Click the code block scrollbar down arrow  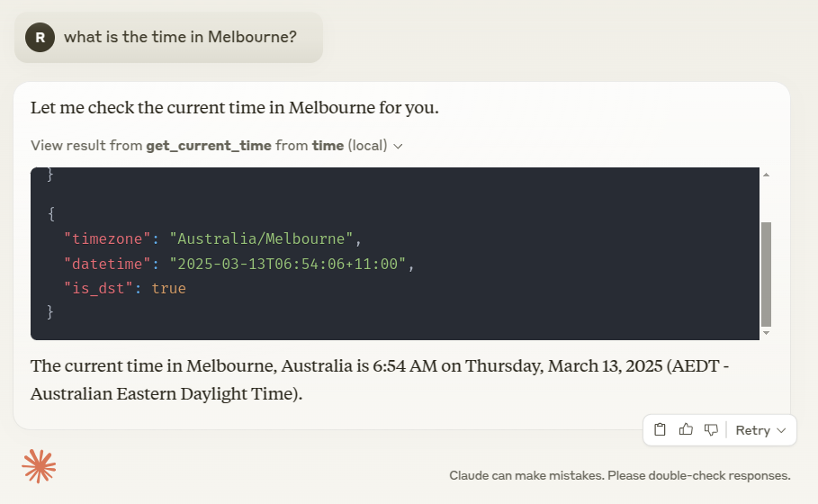(766, 333)
